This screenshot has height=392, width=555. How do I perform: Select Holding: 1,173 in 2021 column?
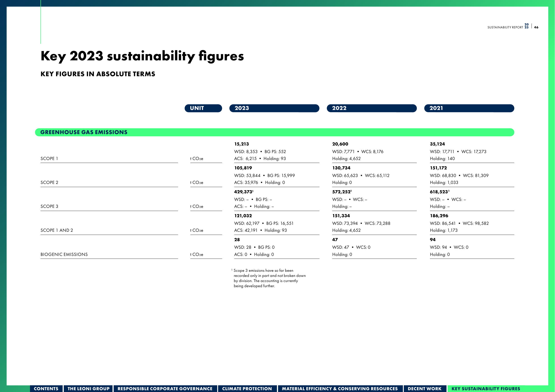(x=444, y=230)
